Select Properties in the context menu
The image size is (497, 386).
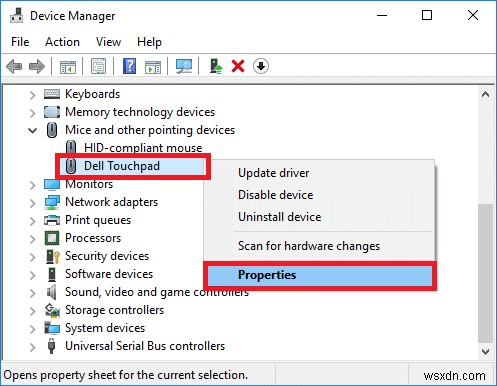tap(319, 275)
